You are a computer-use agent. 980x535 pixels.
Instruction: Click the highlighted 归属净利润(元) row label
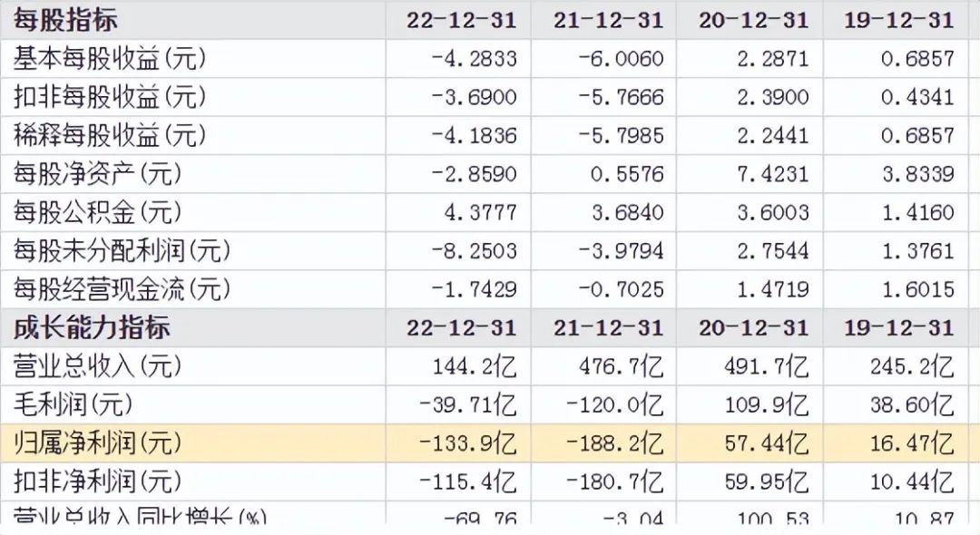(97, 443)
